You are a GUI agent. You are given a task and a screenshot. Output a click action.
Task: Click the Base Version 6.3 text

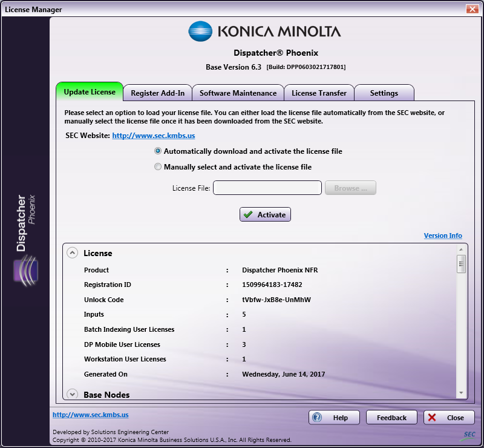point(234,67)
